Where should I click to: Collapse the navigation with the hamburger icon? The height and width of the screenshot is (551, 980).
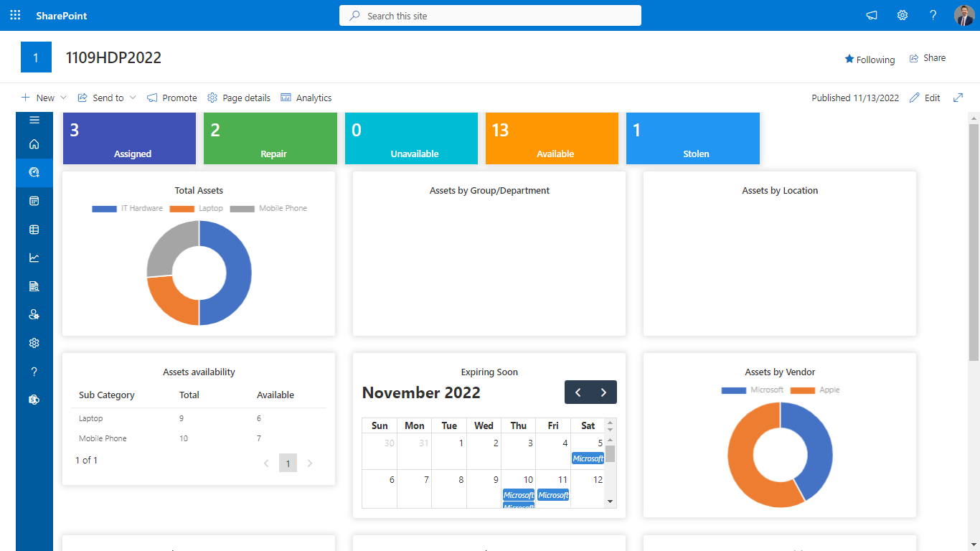click(34, 120)
